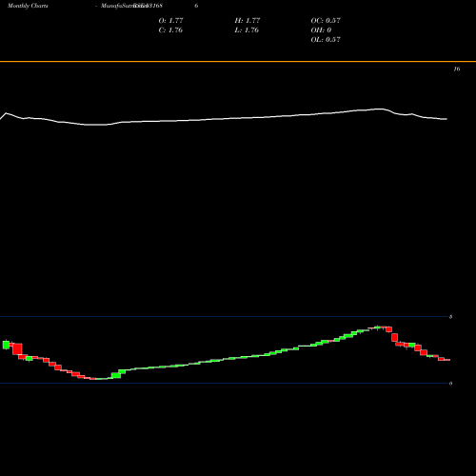Select the high value 'H: 1.77'
The height and width of the screenshot is (476, 476).
(x=248, y=20)
